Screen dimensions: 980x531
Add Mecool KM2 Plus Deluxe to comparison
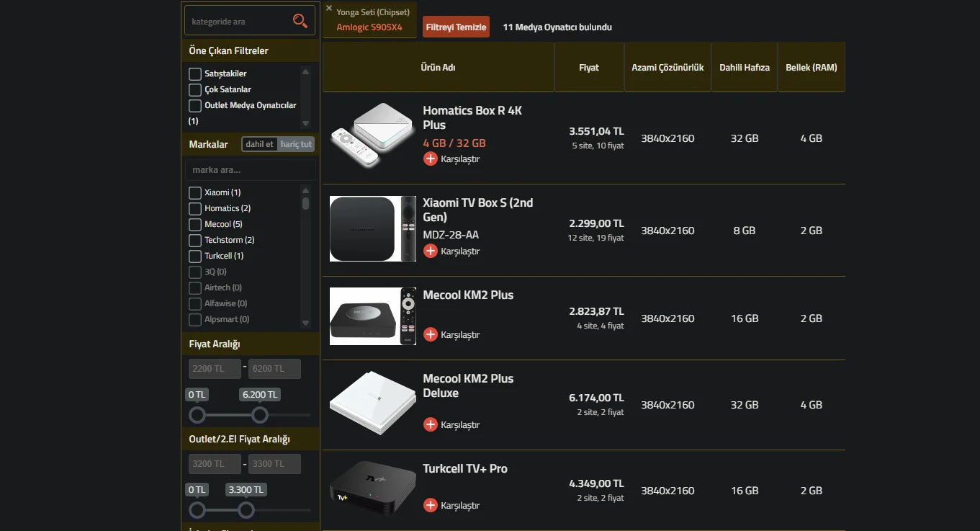coord(431,424)
